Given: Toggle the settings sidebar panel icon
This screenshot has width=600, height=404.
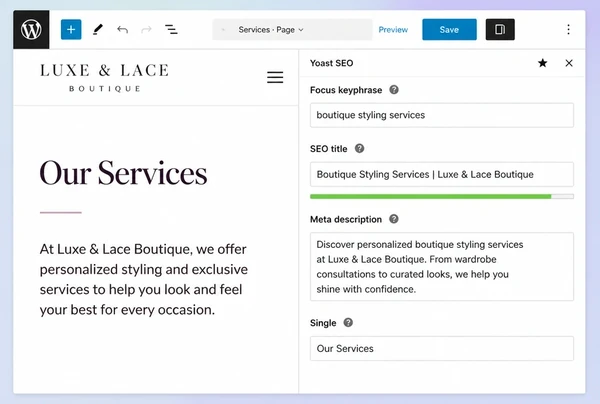Looking at the screenshot, I should (500, 29).
